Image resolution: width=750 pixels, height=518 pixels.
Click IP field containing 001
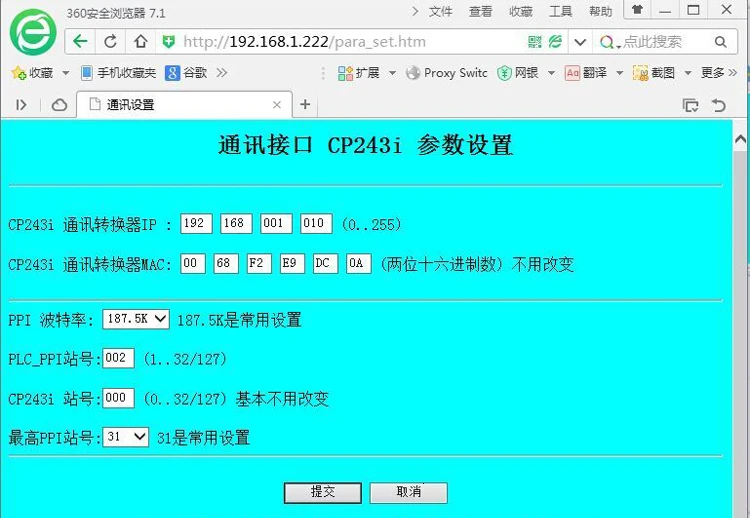[276, 223]
